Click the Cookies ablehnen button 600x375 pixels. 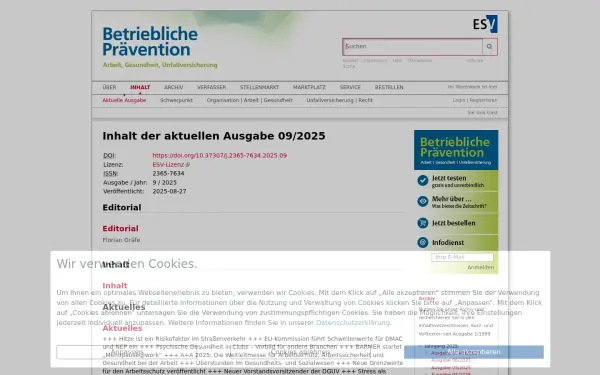coord(300,352)
